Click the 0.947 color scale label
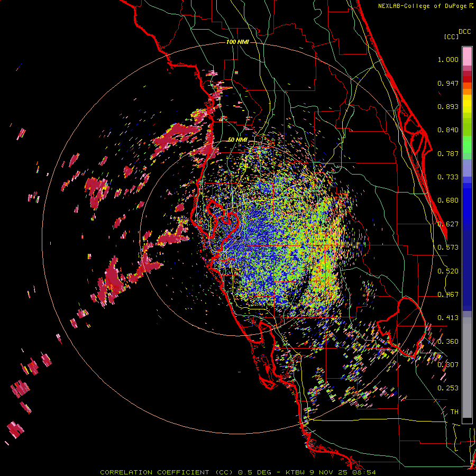 tap(448, 83)
